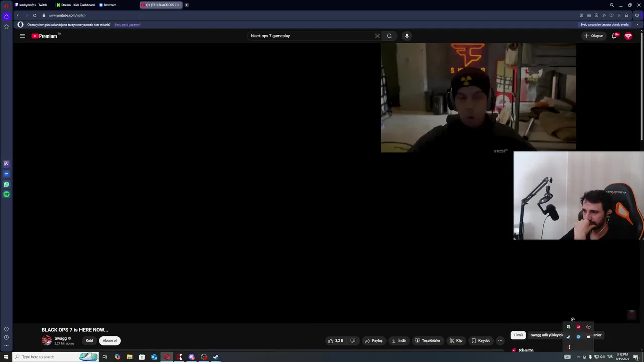Open WhatsApp in Opera sidebar

tap(6, 184)
